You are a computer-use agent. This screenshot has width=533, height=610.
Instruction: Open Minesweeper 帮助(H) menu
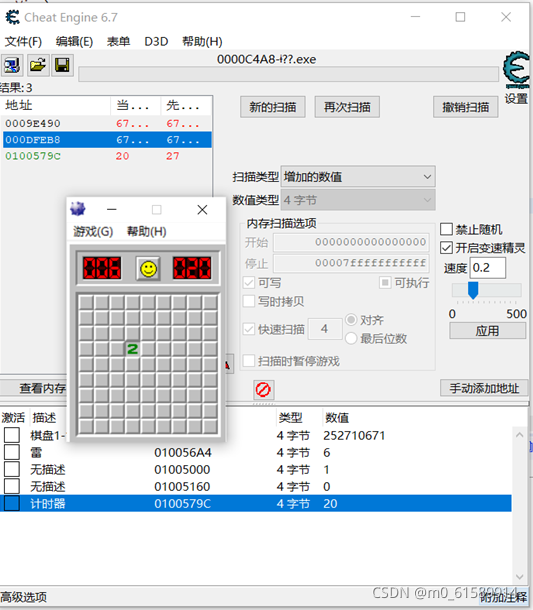[x=147, y=231]
